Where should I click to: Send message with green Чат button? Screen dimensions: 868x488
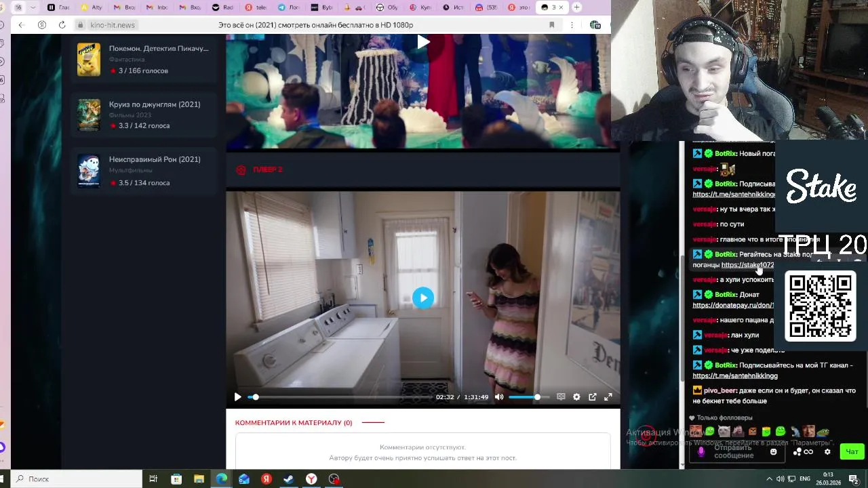click(852, 451)
